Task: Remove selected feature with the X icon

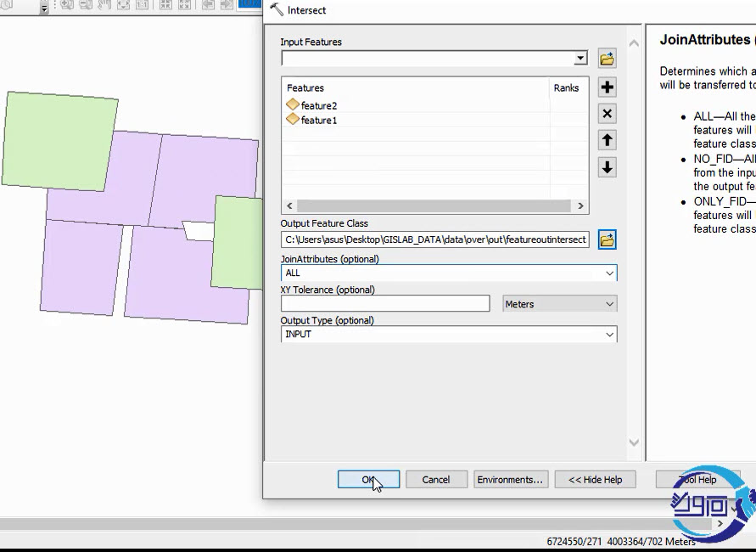Action: click(607, 114)
